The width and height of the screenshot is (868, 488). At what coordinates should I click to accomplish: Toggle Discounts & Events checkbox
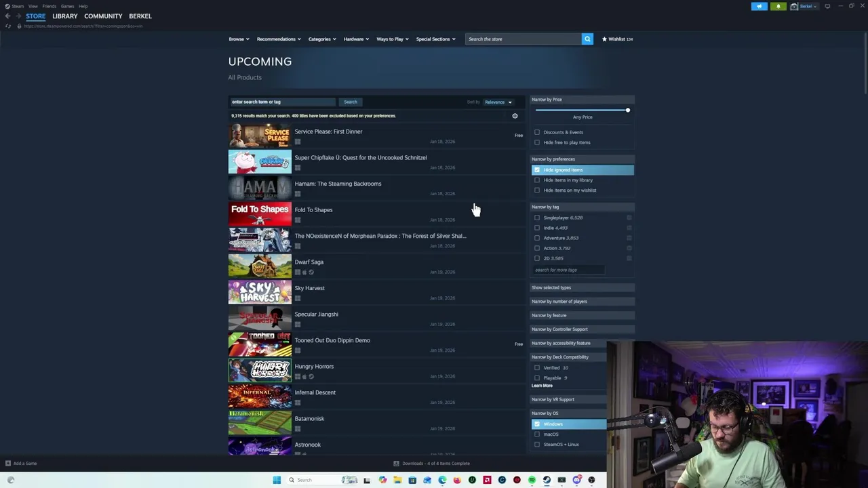pyautogui.click(x=537, y=132)
